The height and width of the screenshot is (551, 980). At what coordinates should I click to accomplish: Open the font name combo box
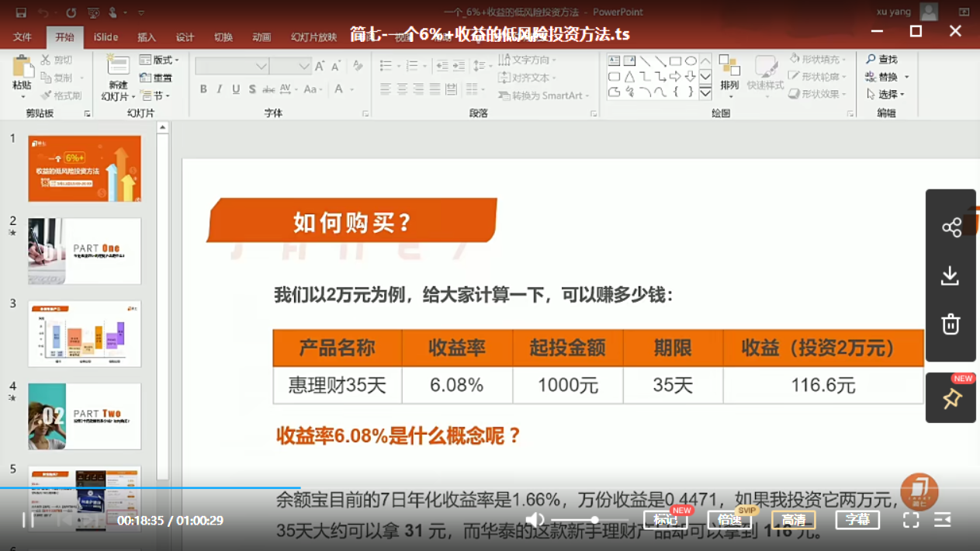tap(232, 66)
